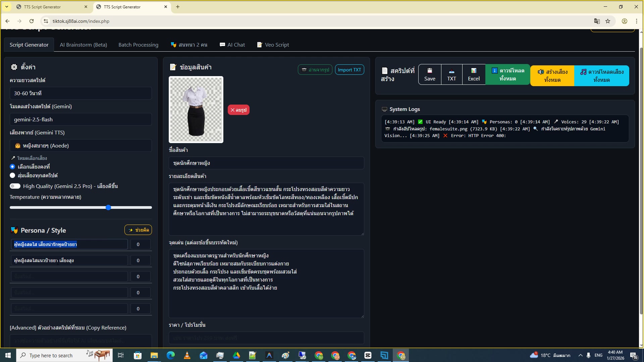Click the music-note icon to download all audio
Image resolution: width=644 pixels, height=362 pixels.
pyautogui.click(x=583, y=72)
